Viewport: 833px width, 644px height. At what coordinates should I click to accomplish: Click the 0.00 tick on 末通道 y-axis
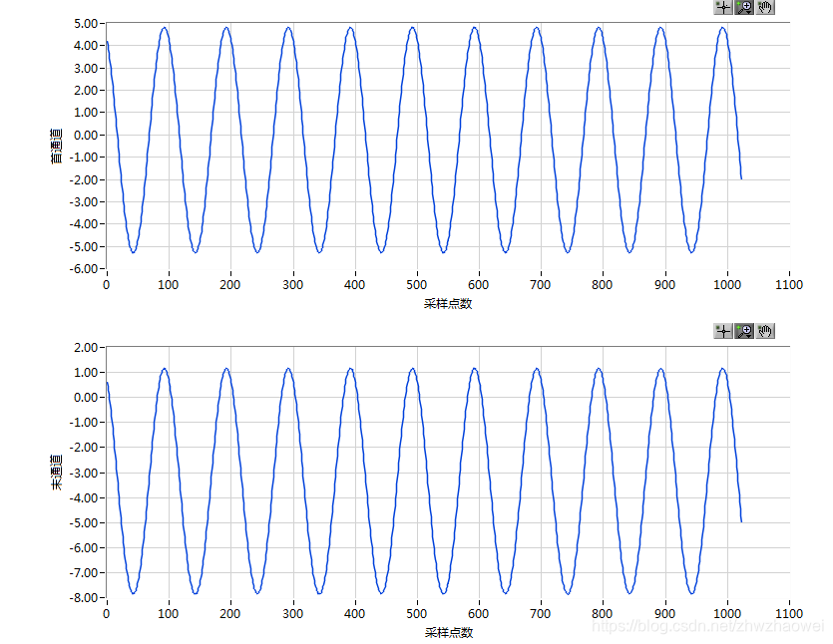(x=86, y=397)
